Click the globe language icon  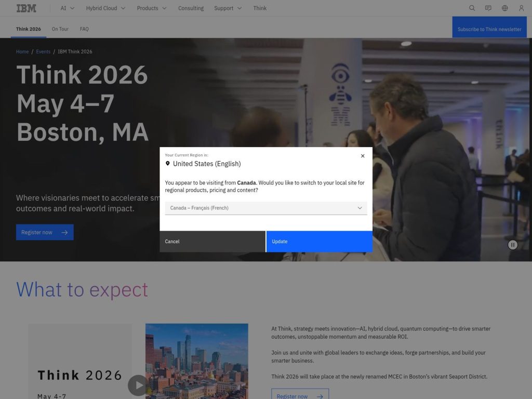504,8
